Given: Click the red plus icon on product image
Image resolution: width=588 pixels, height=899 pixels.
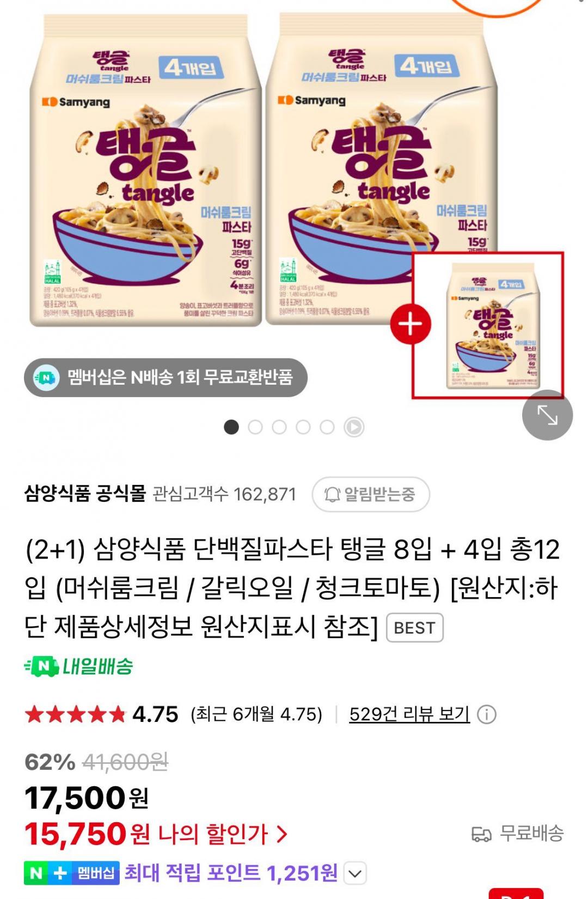Looking at the screenshot, I should [411, 324].
